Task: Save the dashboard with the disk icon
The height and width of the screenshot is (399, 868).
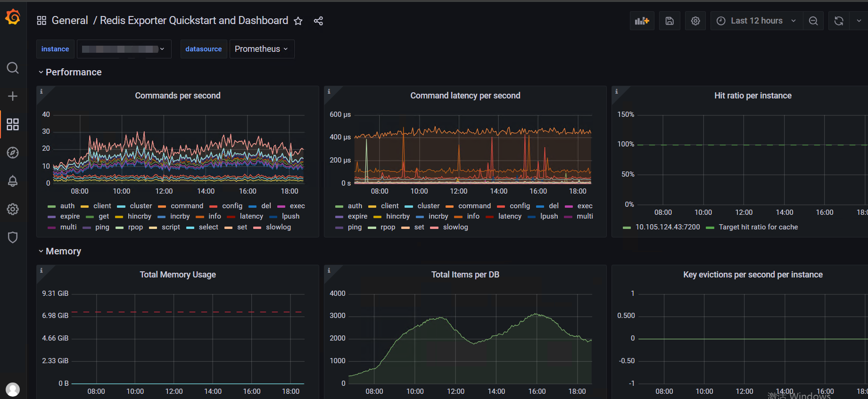Action: tap(670, 21)
